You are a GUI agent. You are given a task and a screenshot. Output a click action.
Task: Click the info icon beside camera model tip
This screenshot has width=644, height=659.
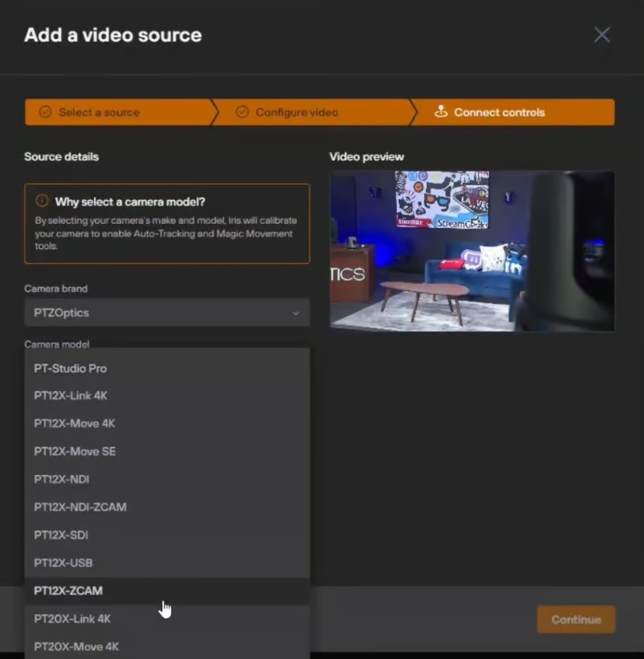pyautogui.click(x=42, y=201)
